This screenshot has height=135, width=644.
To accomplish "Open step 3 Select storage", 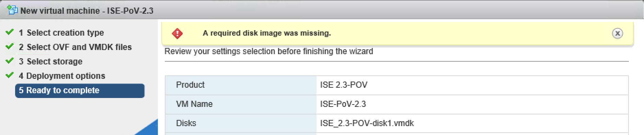I will (x=50, y=61).
